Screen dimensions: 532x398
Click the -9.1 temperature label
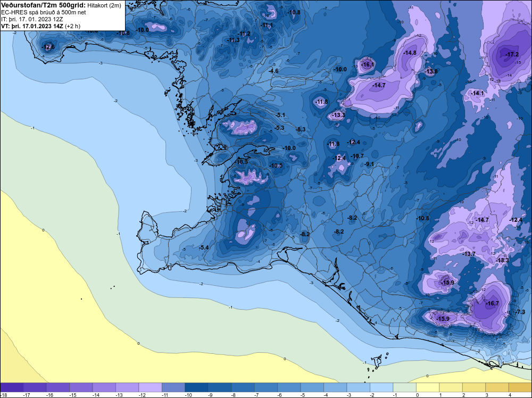pyautogui.click(x=369, y=164)
